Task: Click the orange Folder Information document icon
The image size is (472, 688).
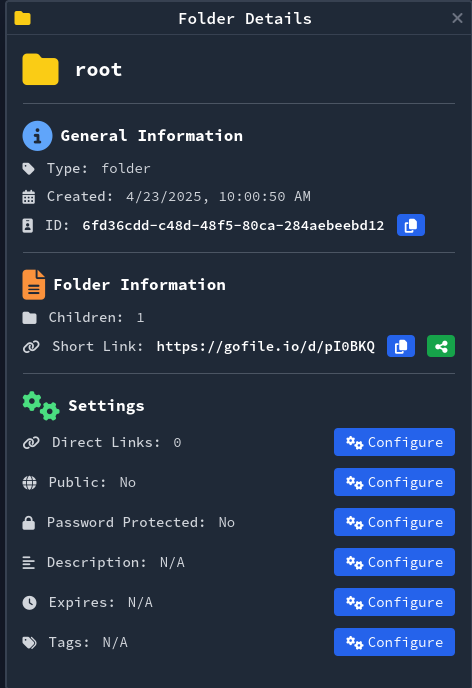Action: [x=34, y=285]
